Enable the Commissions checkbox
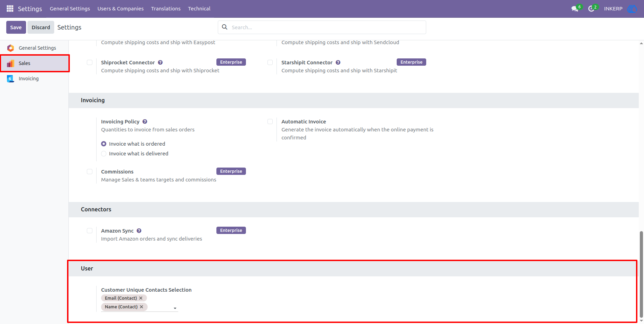This screenshot has width=644, height=324. click(x=90, y=172)
